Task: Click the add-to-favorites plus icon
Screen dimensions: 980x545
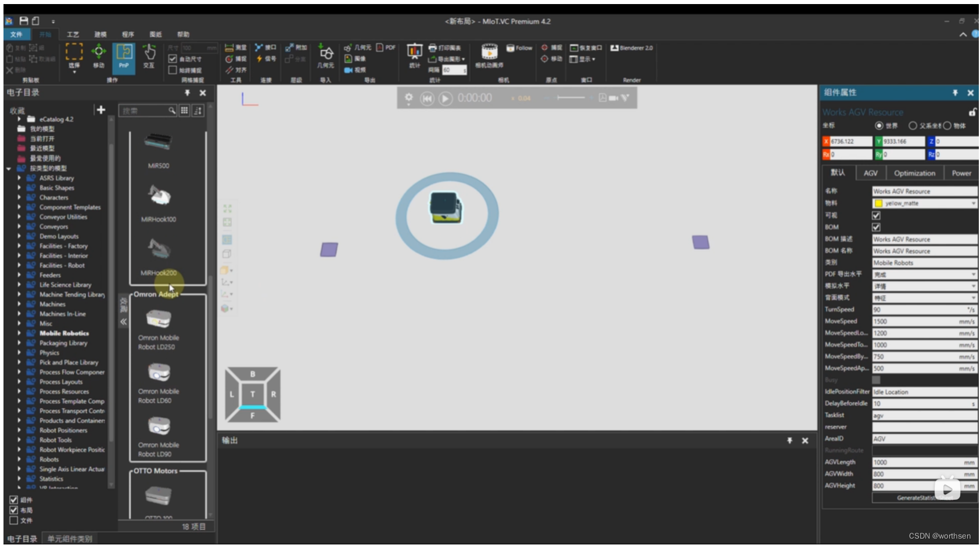Action: coord(100,109)
